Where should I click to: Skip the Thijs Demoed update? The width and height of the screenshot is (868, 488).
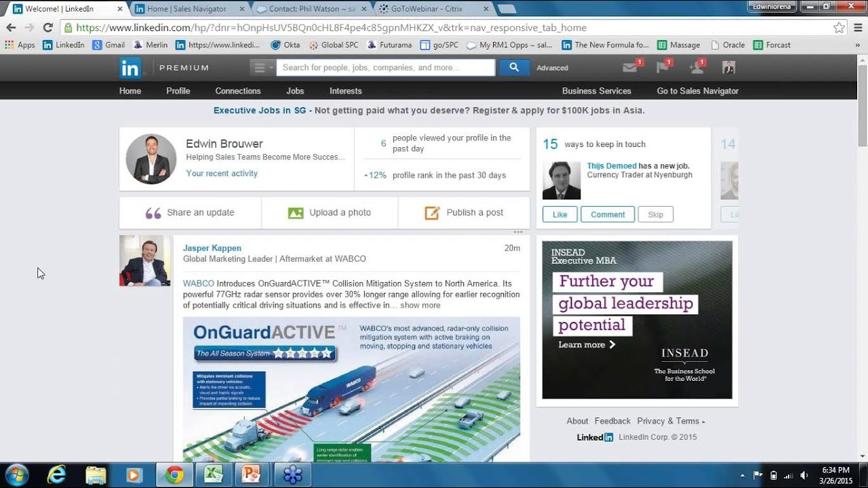pyautogui.click(x=656, y=215)
